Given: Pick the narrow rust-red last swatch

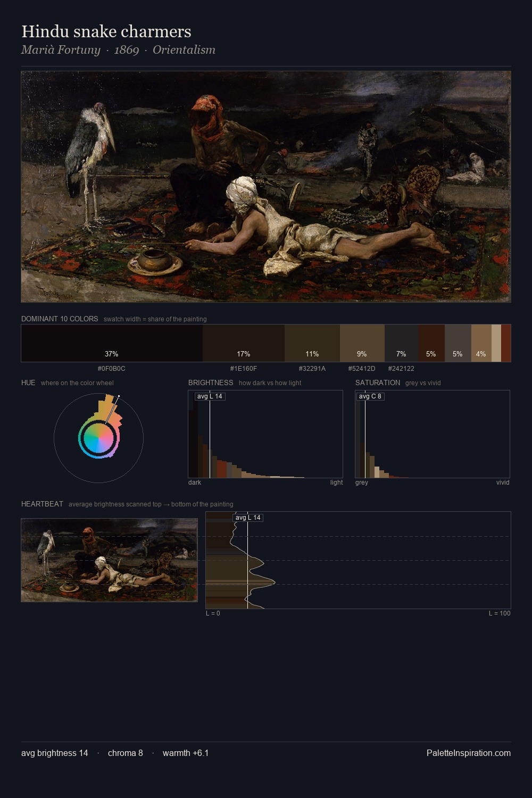Looking at the screenshot, I should [x=506, y=343].
